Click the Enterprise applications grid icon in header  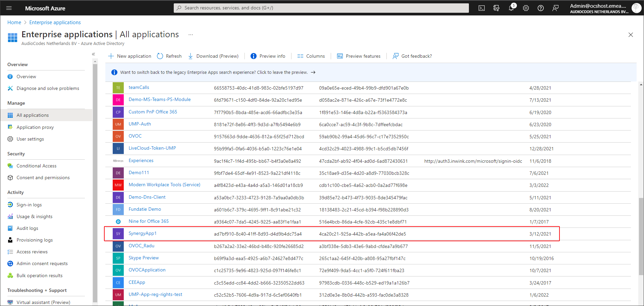pos(12,38)
